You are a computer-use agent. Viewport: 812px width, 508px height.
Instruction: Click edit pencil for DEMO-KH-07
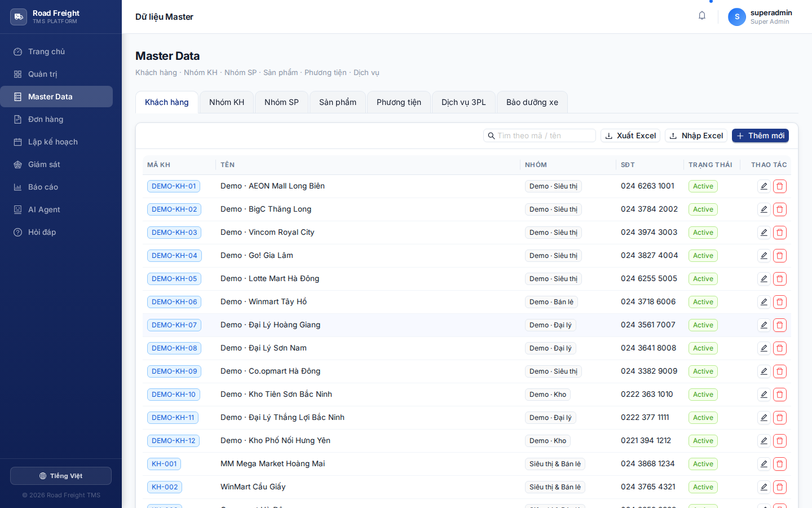(764, 325)
